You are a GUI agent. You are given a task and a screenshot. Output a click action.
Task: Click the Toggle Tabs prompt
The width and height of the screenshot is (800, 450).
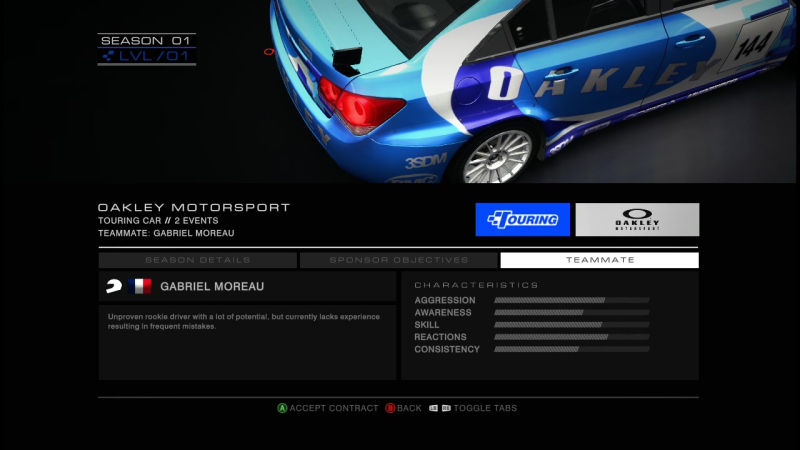click(485, 408)
